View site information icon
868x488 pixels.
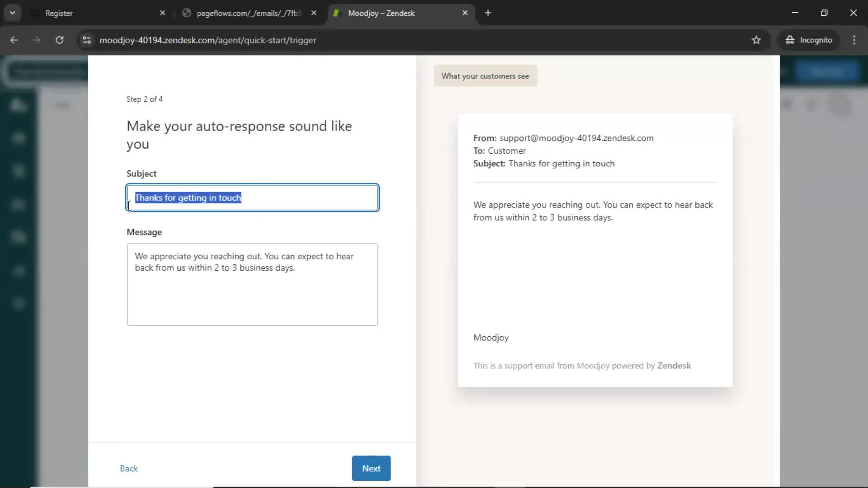87,40
